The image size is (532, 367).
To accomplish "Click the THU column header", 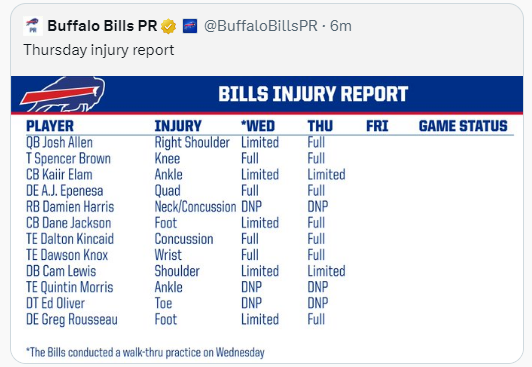I will pos(320,126).
